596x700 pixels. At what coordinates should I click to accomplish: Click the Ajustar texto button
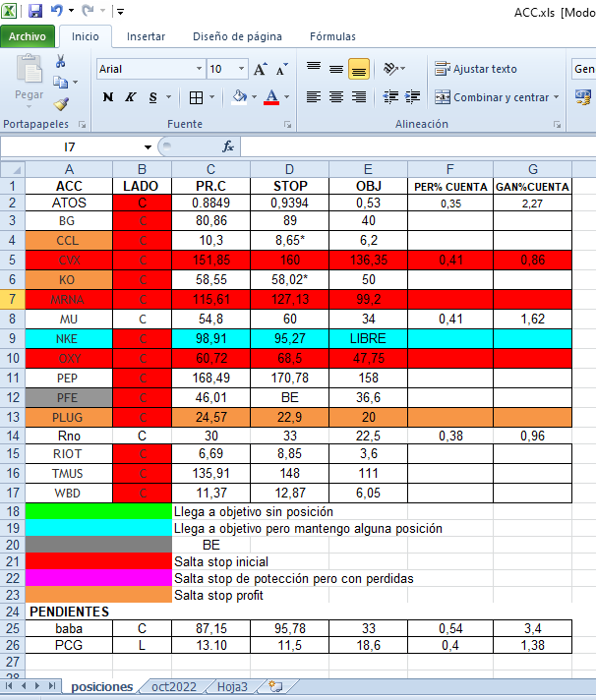pyautogui.click(x=476, y=69)
